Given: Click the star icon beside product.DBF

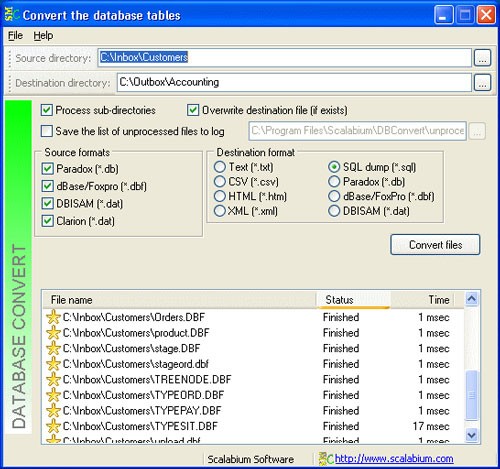Looking at the screenshot, I should coord(53,333).
